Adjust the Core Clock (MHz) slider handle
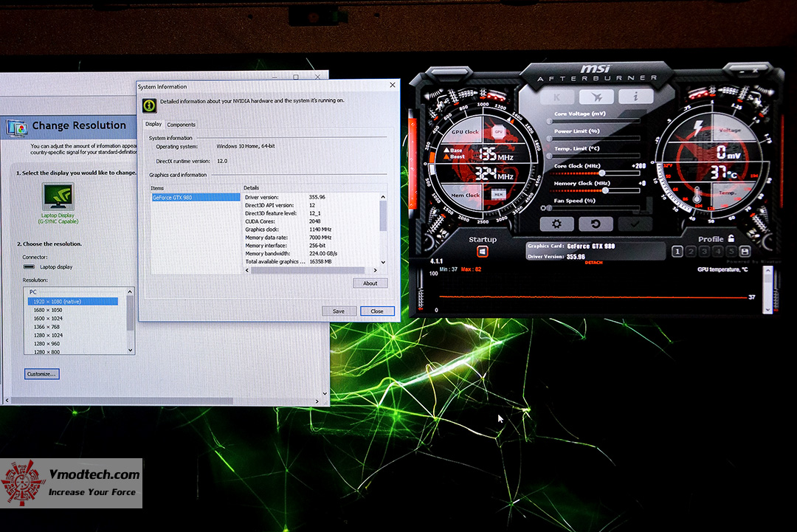Screen dimensions: 797x532 tap(602, 173)
